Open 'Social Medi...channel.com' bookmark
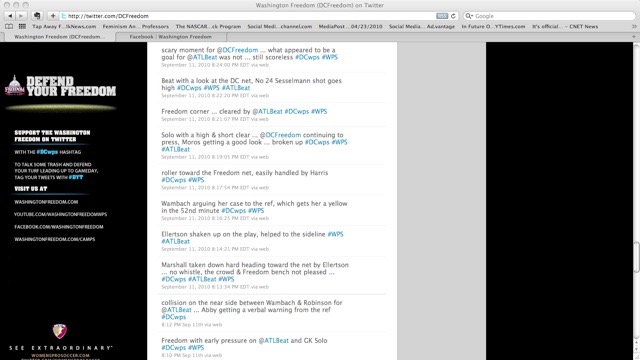640x360 pixels. click(x=280, y=26)
